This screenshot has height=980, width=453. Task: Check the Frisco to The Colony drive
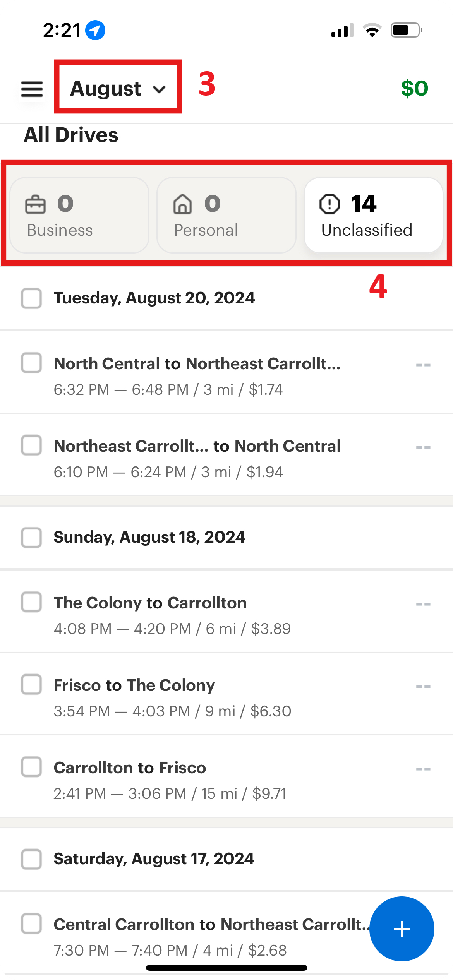click(x=31, y=684)
